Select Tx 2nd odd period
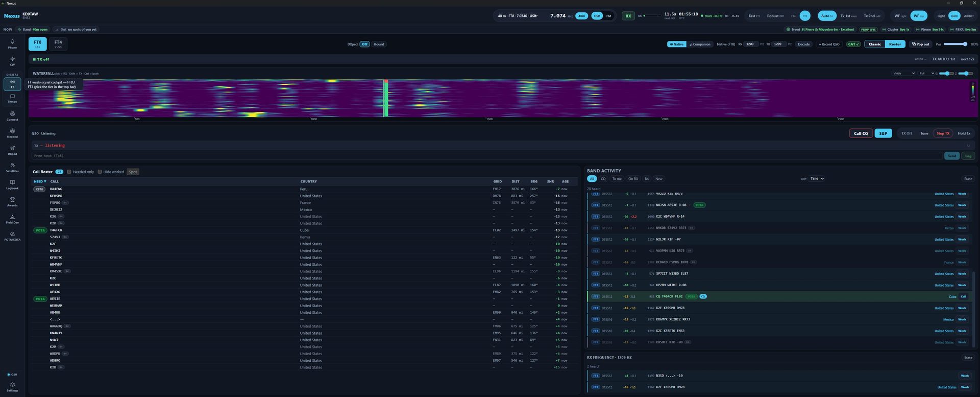Screen dimensions: 980x397 click(x=872, y=16)
